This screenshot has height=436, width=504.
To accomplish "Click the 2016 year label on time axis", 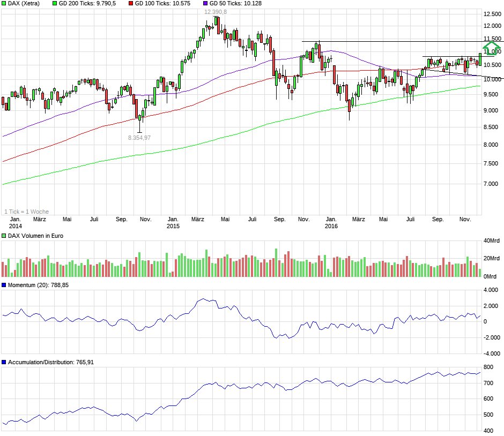I will (331, 226).
